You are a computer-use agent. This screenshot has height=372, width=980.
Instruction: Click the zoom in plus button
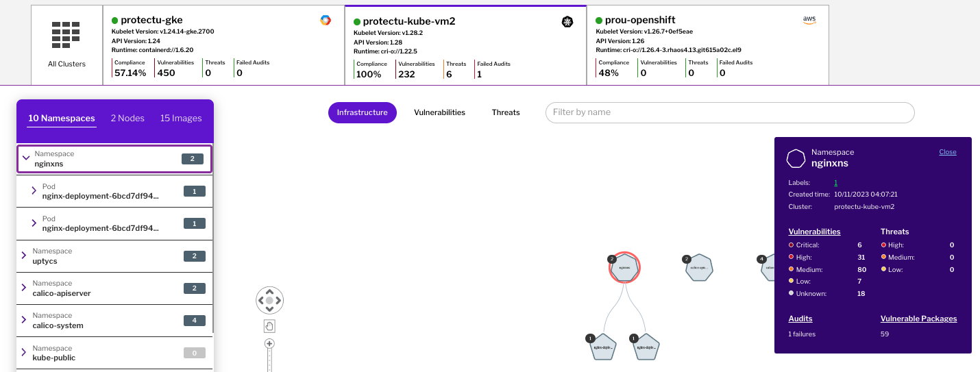269,344
